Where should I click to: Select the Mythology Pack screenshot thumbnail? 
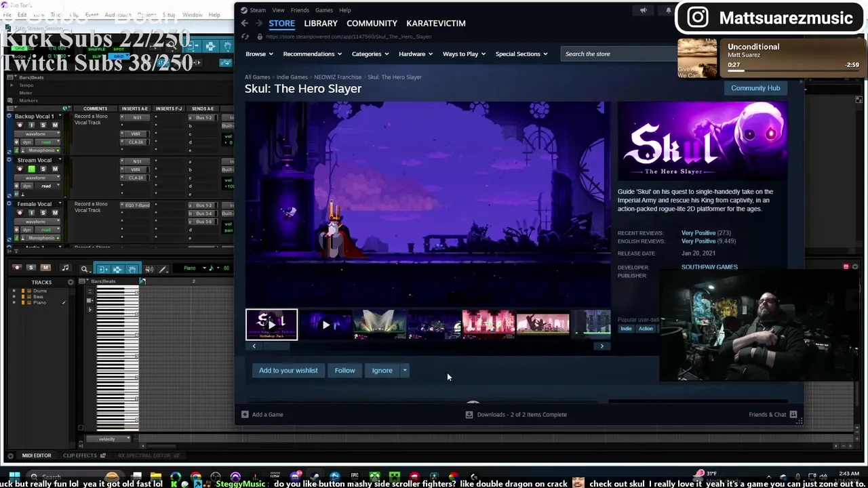[x=271, y=325]
